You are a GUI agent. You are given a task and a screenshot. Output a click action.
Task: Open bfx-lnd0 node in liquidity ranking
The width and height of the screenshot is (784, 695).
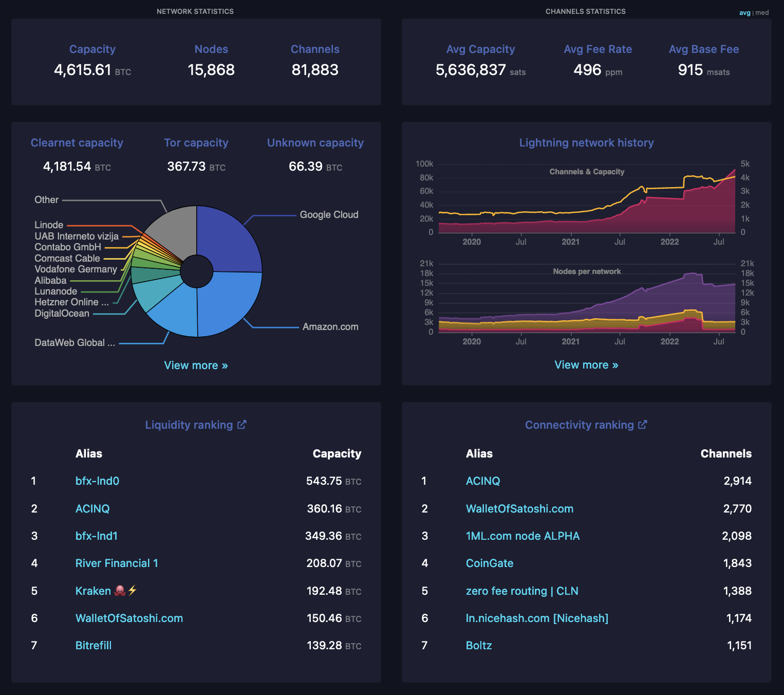97,481
